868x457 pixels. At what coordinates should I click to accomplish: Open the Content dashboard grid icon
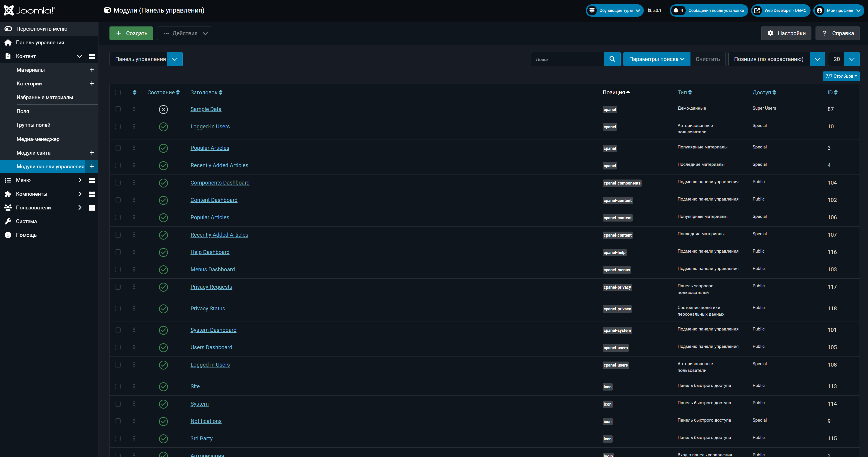click(92, 56)
